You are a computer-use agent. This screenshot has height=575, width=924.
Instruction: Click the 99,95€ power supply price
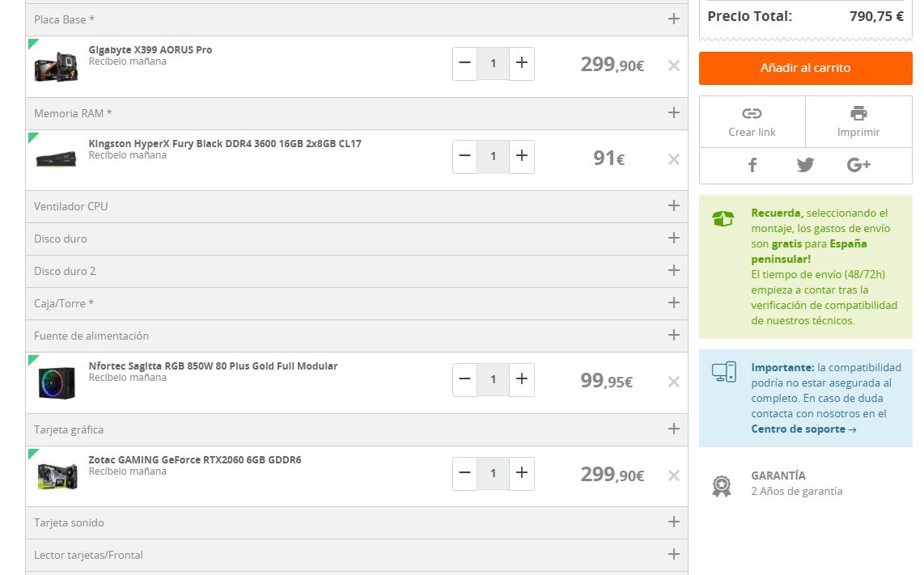[x=606, y=381]
